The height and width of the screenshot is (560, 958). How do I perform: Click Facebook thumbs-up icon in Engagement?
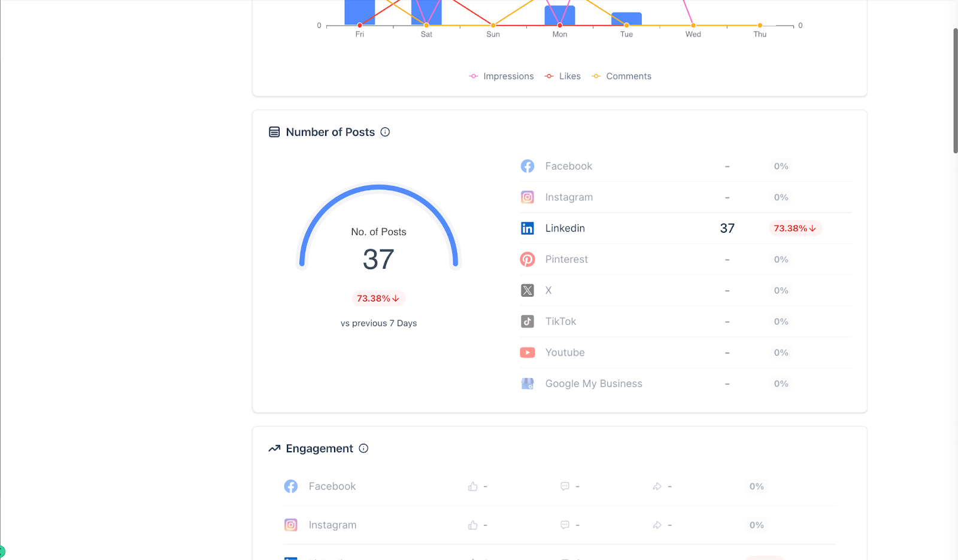473,487
